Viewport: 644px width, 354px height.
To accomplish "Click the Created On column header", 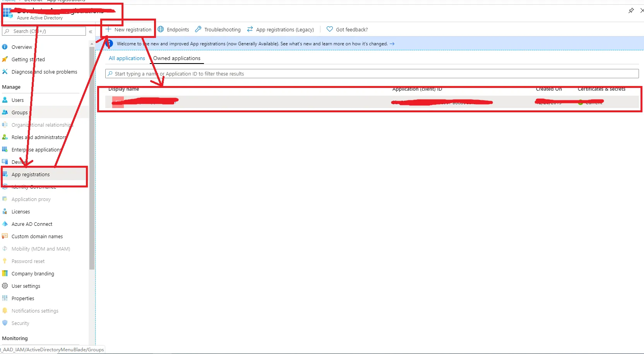I will click(x=549, y=89).
